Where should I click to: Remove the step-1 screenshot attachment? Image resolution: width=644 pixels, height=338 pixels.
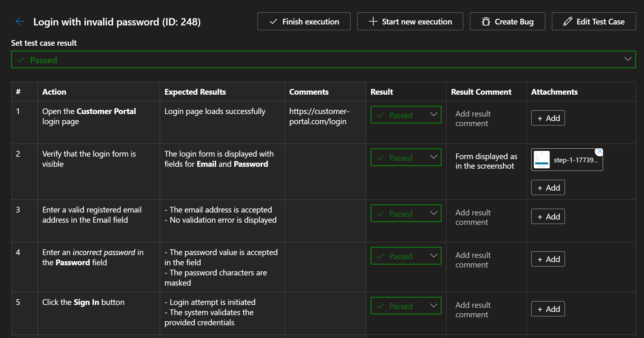point(600,152)
